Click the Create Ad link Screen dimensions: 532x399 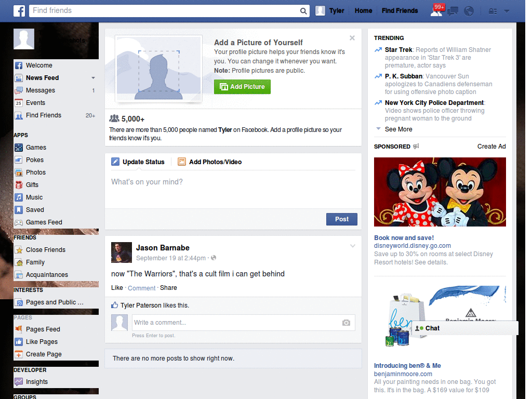pyautogui.click(x=491, y=147)
